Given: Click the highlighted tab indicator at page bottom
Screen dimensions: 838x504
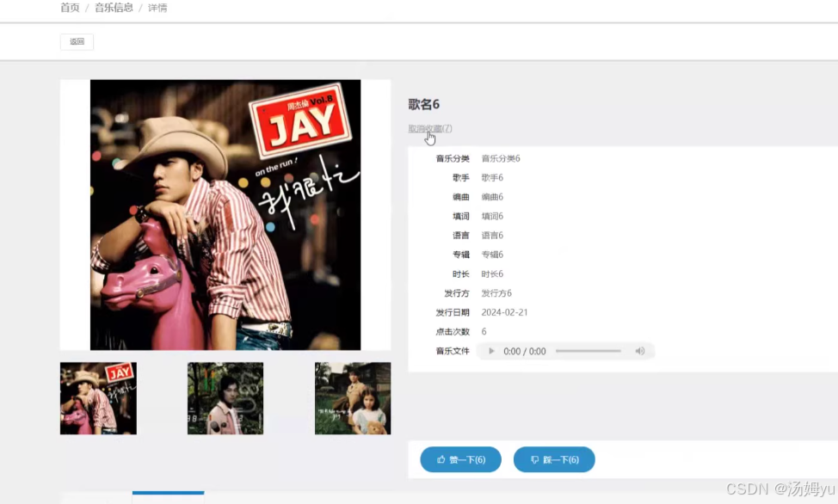Looking at the screenshot, I should pos(168,494).
